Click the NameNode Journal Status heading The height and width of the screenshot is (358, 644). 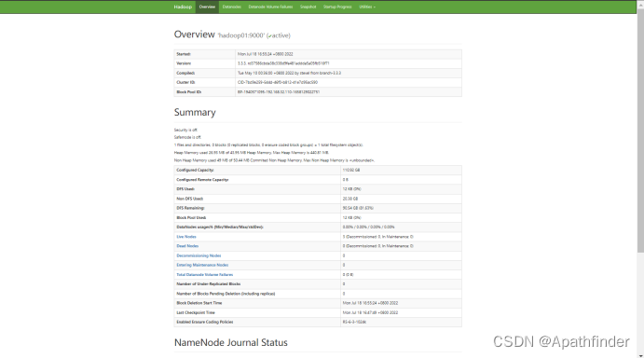click(x=231, y=342)
